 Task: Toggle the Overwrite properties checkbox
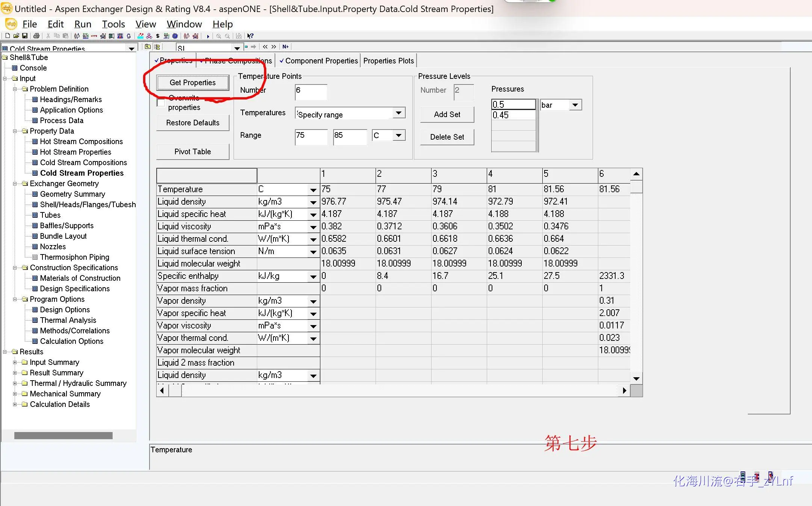(161, 103)
